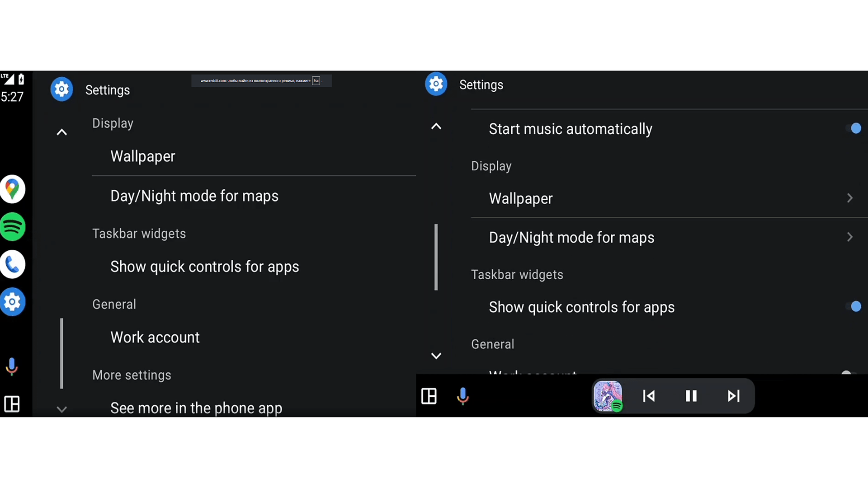Open Day/Night mode chevron in right panel

[849, 237]
